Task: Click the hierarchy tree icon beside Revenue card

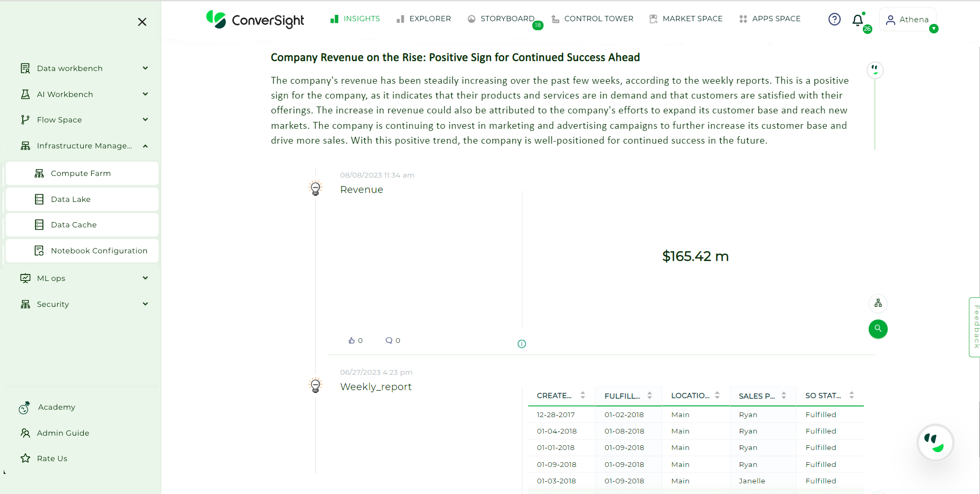Action: point(878,303)
